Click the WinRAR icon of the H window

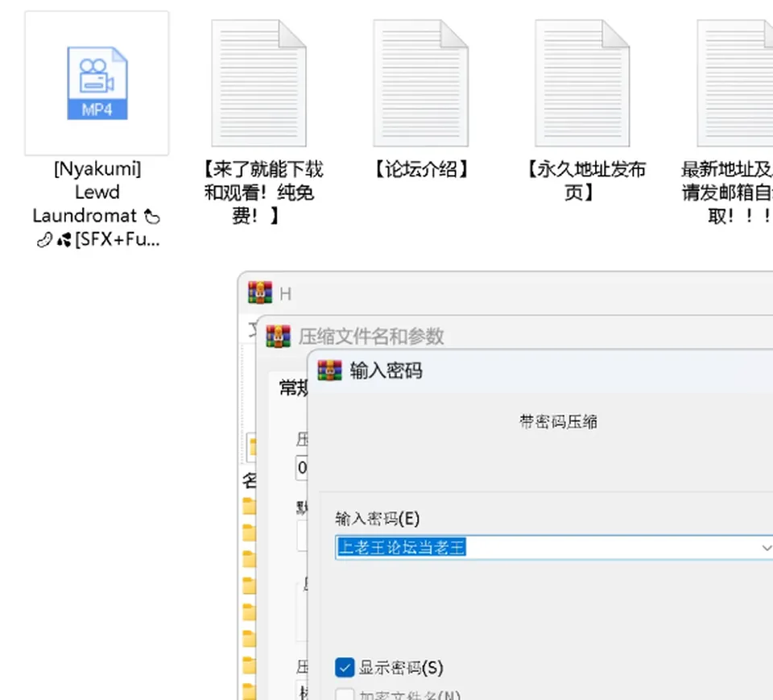pyautogui.click(x=260, y=292)
